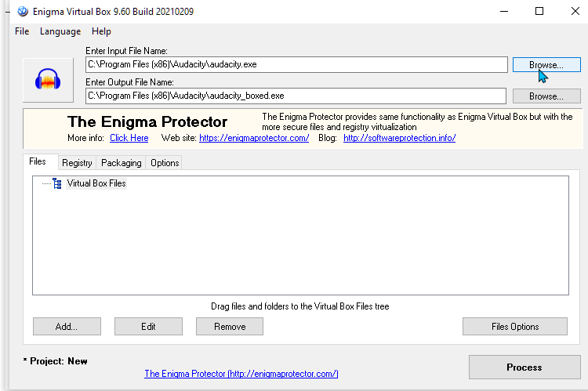
Task: Browse for the output file name
Action: pos(546,96)
